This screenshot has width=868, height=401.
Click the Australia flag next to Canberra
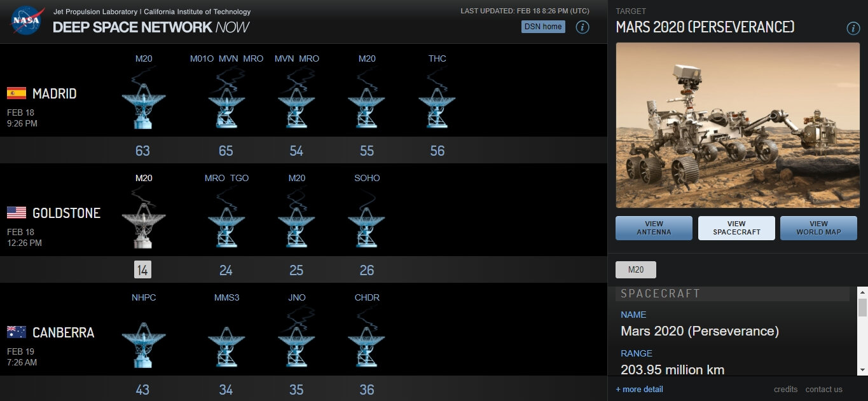click(x=17, y=332)
